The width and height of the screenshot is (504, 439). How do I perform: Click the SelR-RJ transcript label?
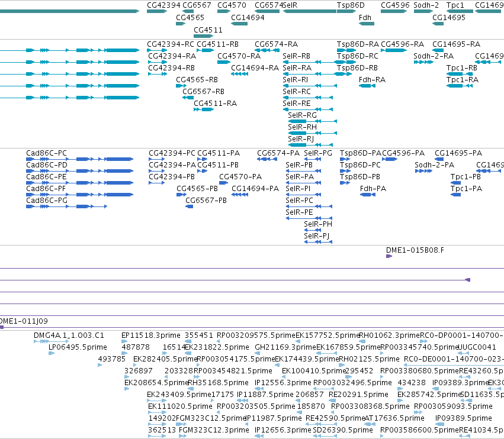[300, 138]
